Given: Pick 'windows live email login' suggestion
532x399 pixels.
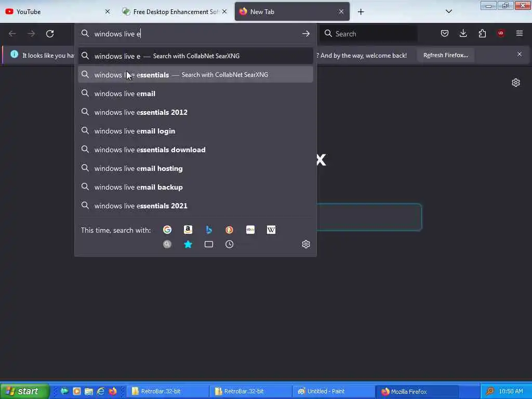Looking at the screenshot, I should pyautogui.click(x=195, y=130).
